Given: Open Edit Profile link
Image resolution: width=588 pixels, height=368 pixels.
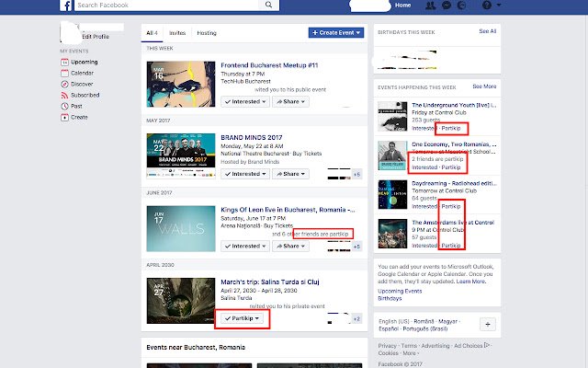Looking at the screenshot, I should coord(96,37).
